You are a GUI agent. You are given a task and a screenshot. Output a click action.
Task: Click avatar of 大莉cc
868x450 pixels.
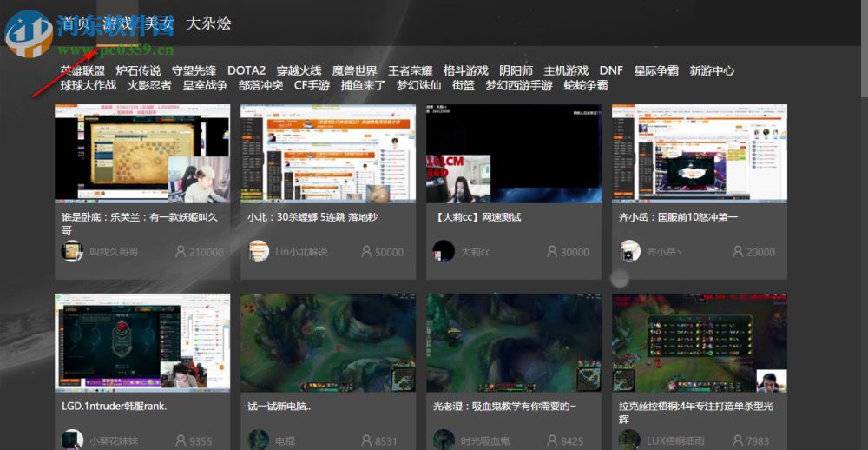444,251
